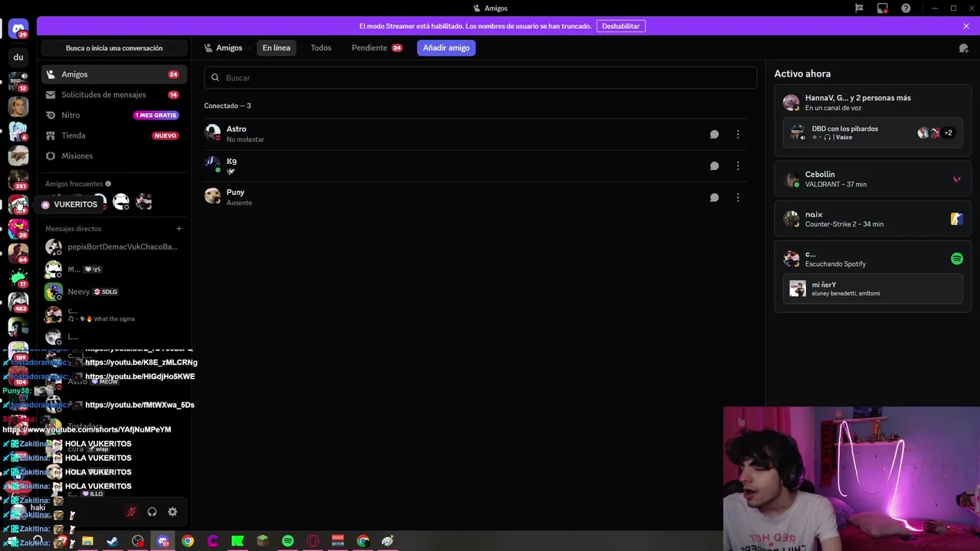Click the +2 participants badge
Screen dimensions: 980x551
pyautogui.click(x=948, y=132)
